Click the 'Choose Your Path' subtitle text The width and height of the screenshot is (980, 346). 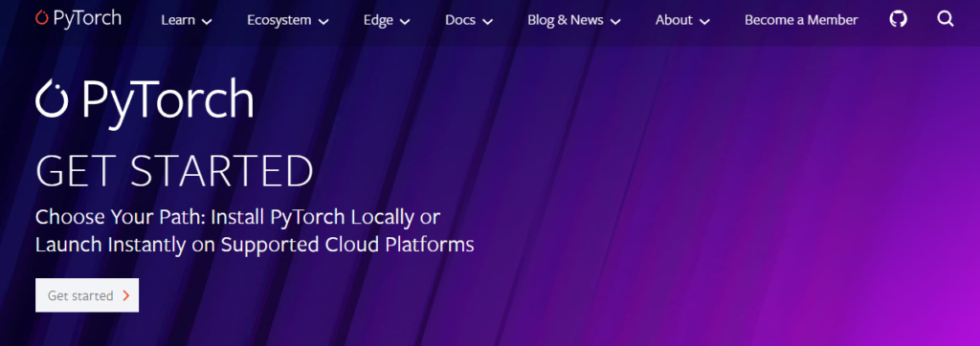tap(255, 230)
